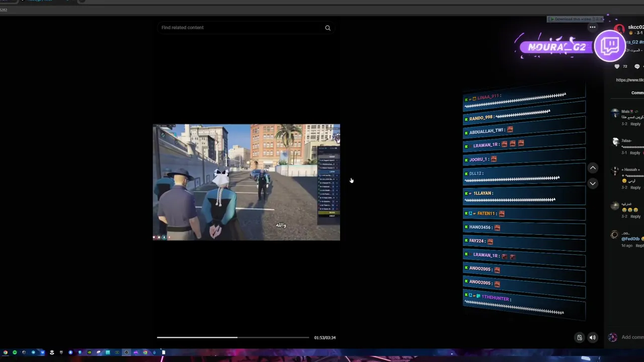
Task: Click the Download this video button
Action: 572,19
